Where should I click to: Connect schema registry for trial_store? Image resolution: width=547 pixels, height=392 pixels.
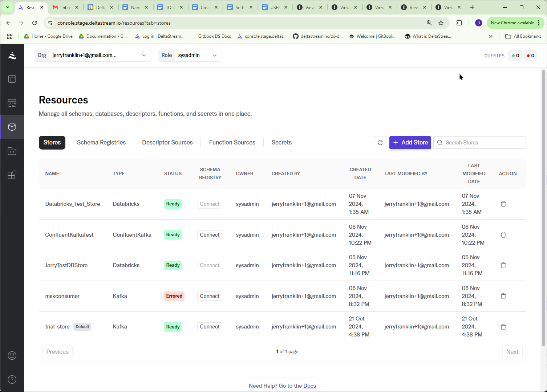click(x=210, y=327)
